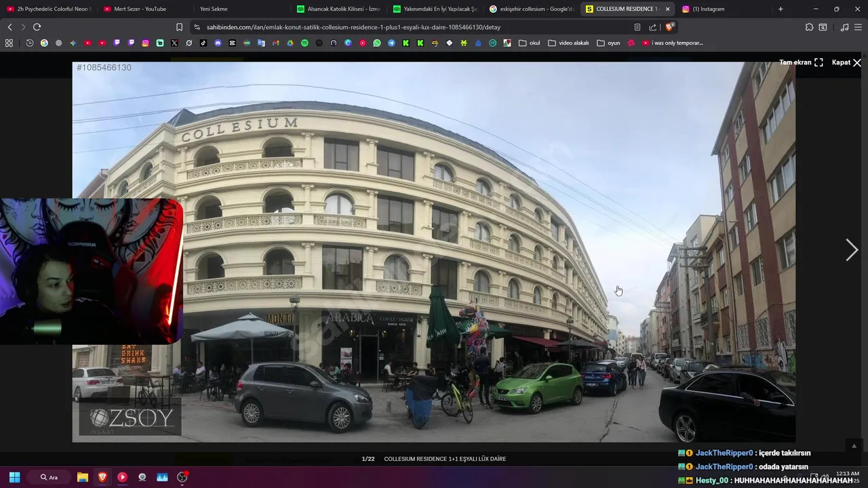
Task: Open a new browser tab
Action: point(781,9)
